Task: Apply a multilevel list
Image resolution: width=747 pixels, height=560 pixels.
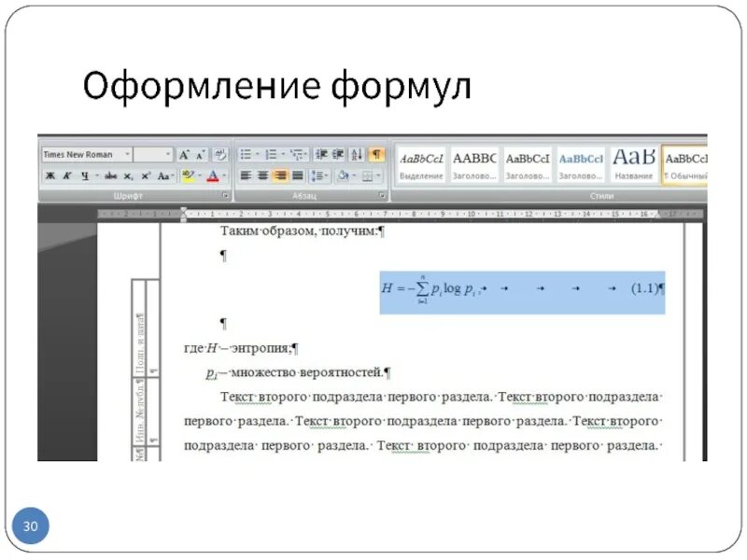Action: pyautogui.click(x=297, y=154)
